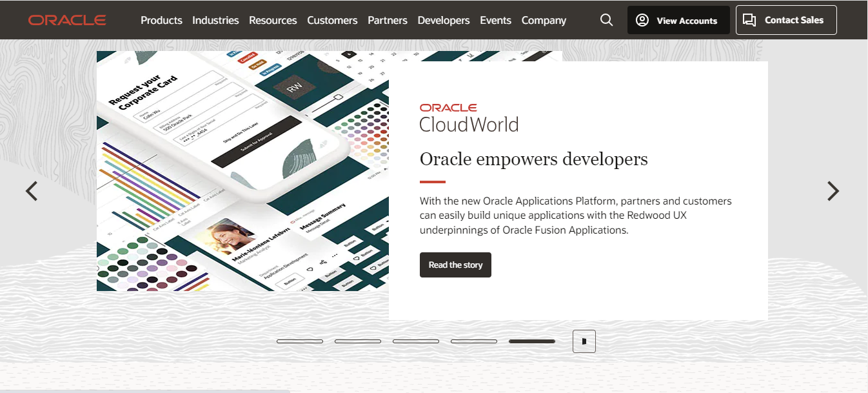Click the Oracle logo in header
Viewport: 868px width, 393px height.
coord(67,20)
